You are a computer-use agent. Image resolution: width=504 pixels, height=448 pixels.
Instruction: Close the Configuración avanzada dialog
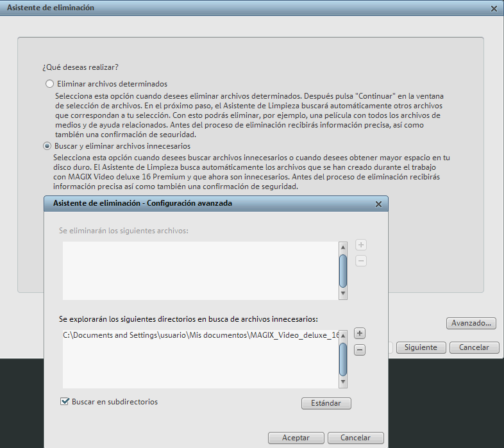coord(378,204)
